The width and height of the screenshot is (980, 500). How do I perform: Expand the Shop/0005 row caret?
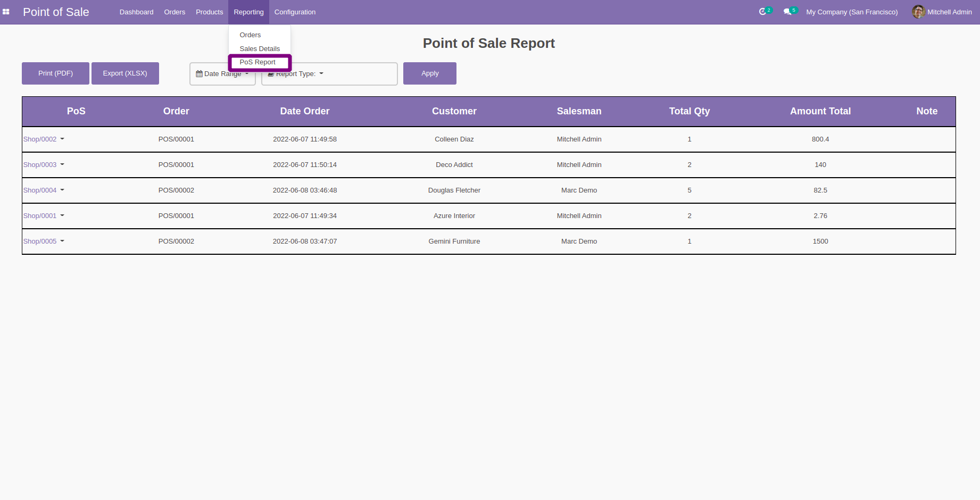[62, 241]
